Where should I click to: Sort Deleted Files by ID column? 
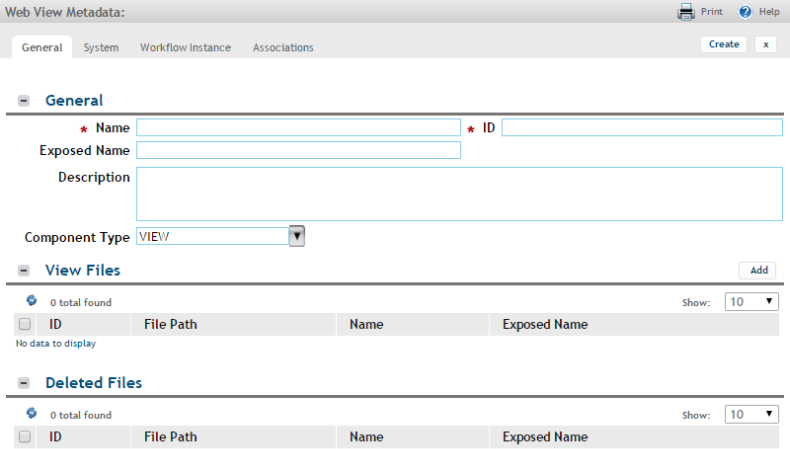point(55,436)
